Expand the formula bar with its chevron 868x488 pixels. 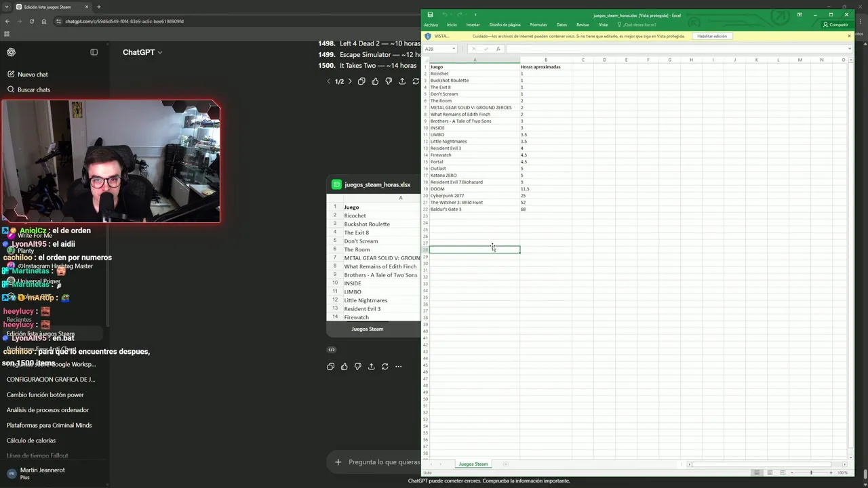coord(849,49)
